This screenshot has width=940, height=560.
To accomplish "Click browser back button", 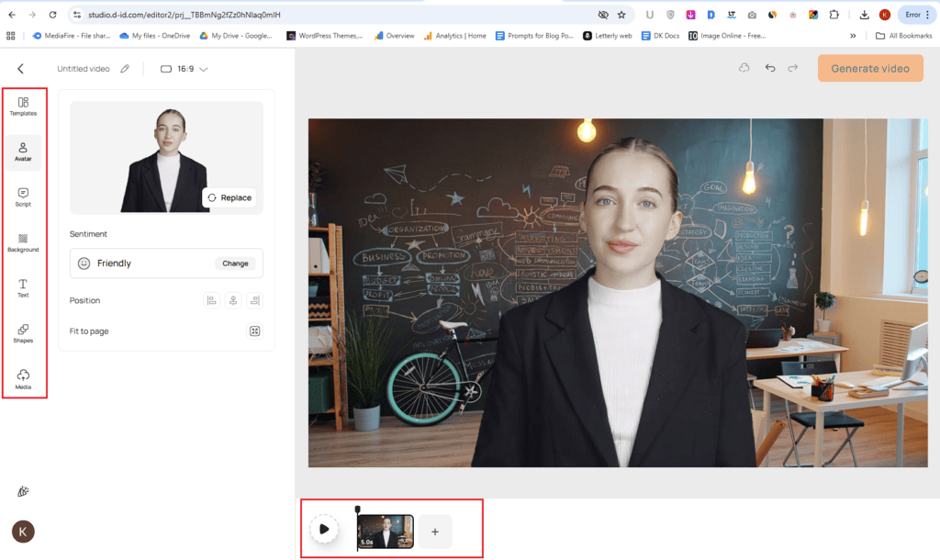I will pyautogui.click(x=12, y=15).
